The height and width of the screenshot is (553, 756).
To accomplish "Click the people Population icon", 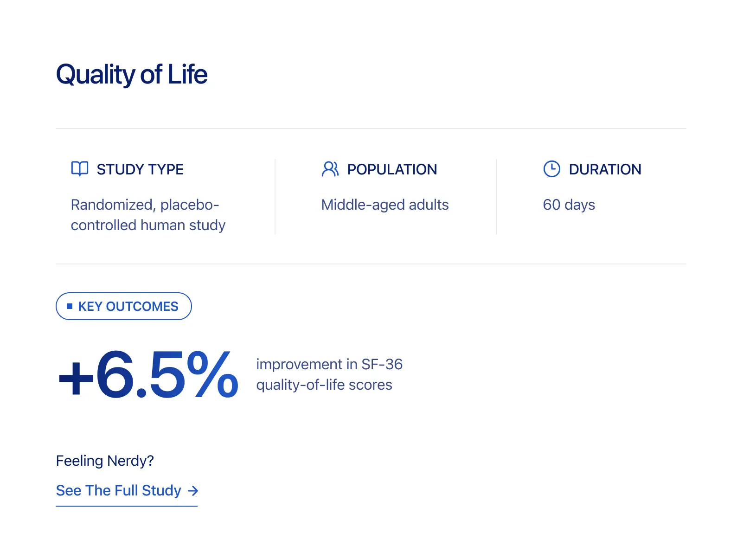I will coord(330,169).
